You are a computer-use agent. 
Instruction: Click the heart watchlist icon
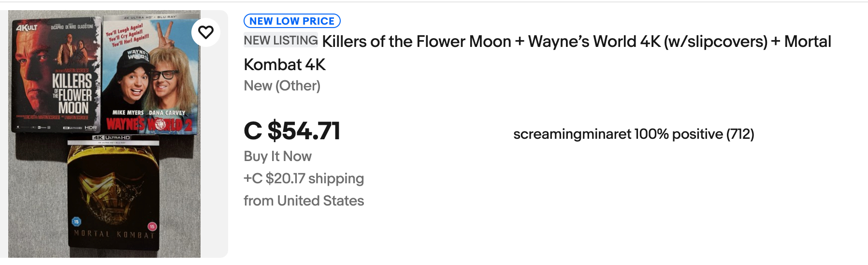click(x=206, y=32)
